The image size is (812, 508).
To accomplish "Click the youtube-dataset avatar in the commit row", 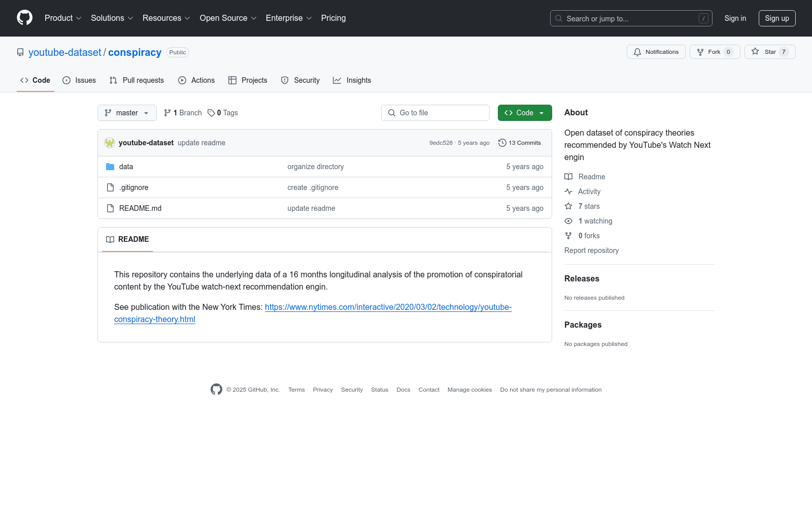I will click(110, 143).
